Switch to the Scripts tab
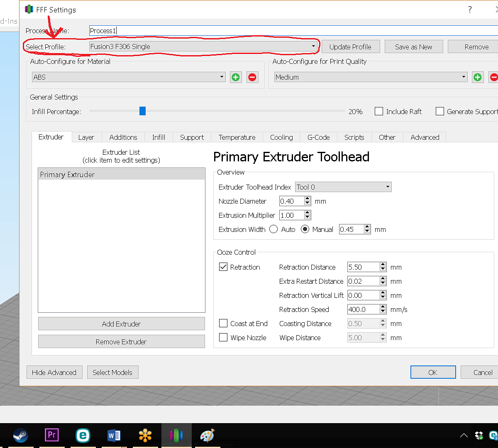This screenshot has height=448, width=498. [x=354, y=137]
